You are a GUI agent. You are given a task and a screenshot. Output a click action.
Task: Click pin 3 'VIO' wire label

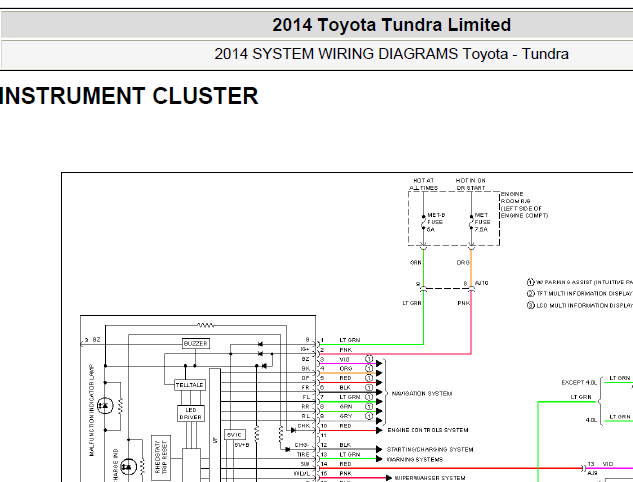click(344, 359)
